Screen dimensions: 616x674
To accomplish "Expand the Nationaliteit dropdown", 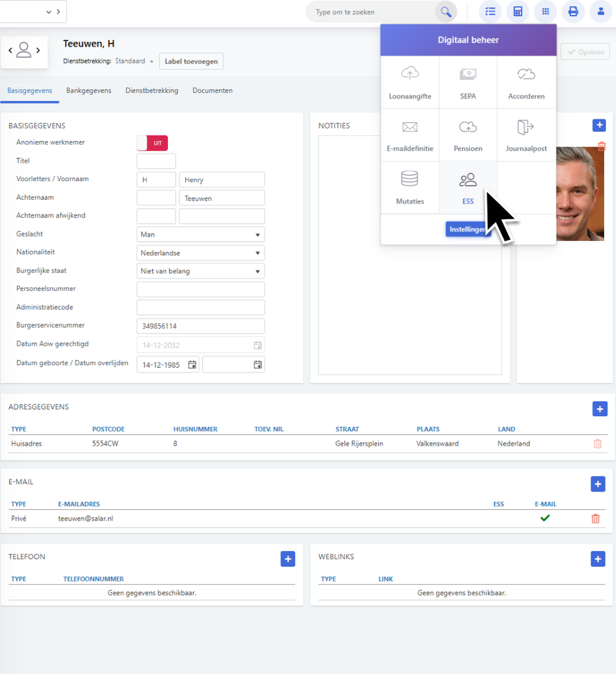I will tap(201, 253).
